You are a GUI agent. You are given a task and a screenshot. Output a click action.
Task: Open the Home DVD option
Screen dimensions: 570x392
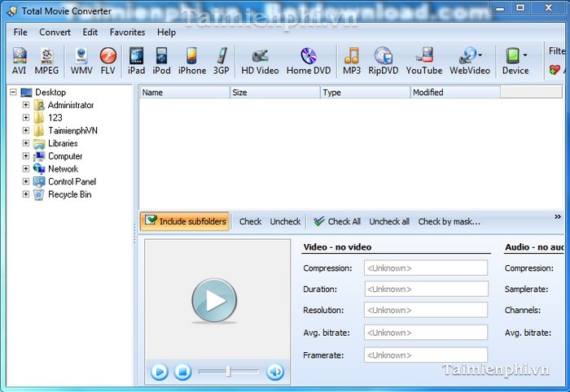[x=309, y=61]
